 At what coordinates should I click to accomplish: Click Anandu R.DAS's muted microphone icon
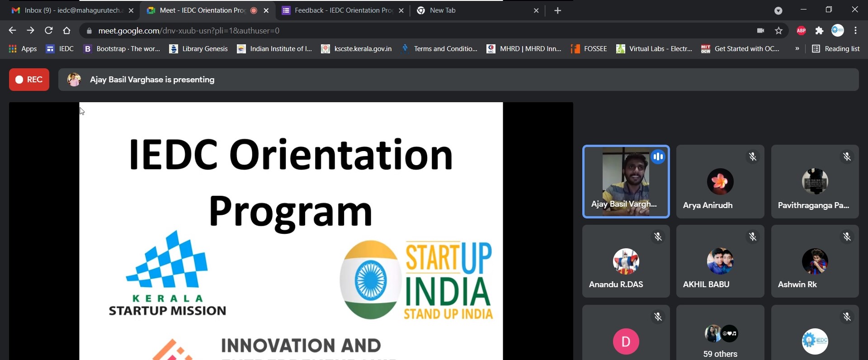(658, 237)
